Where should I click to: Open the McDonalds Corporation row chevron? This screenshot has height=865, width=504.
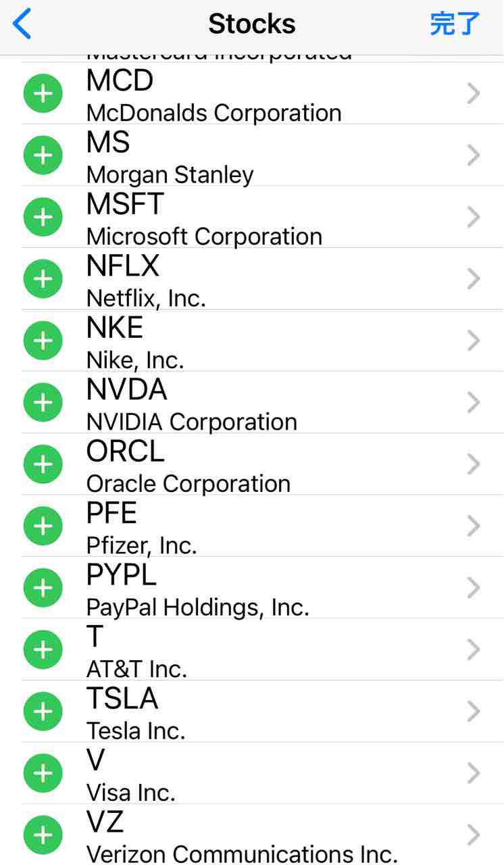click(474, 94)
